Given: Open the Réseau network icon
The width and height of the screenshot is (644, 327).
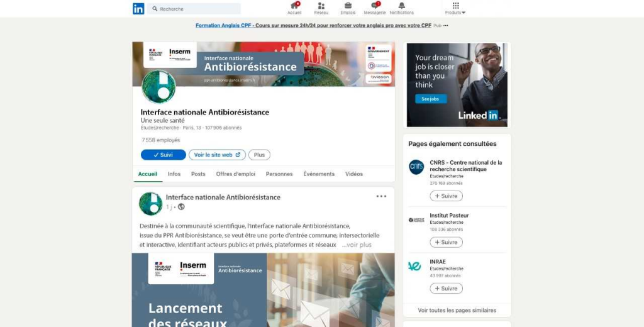Looking at the screenshot, I should pos(321,6).
